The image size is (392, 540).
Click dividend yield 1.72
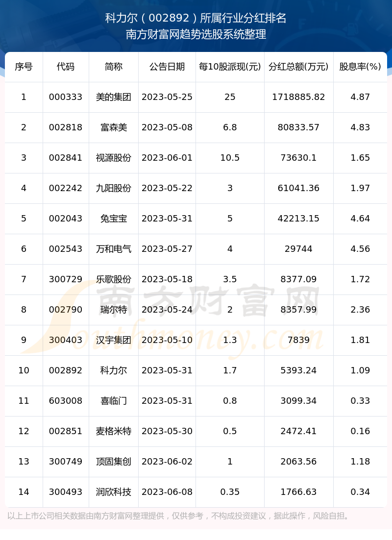[360, 279]
